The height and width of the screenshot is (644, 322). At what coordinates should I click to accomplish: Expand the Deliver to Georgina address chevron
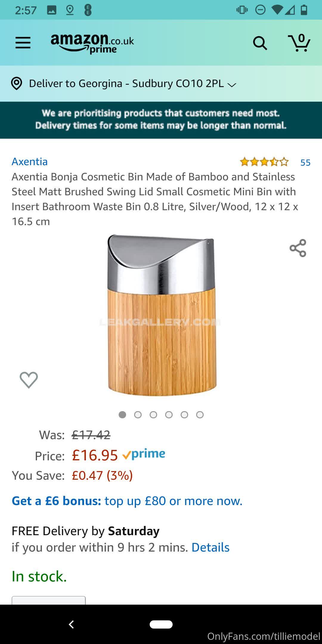click(232, 85)
